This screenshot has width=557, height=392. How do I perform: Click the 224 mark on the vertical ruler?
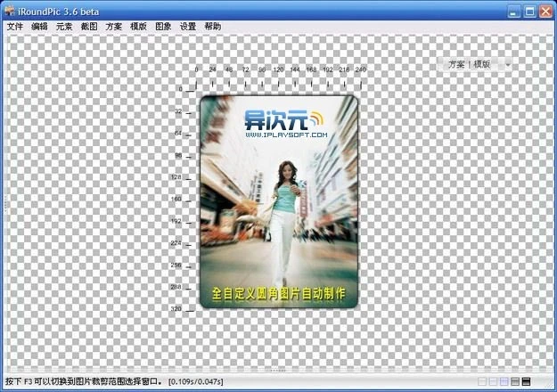coord(176,243)
